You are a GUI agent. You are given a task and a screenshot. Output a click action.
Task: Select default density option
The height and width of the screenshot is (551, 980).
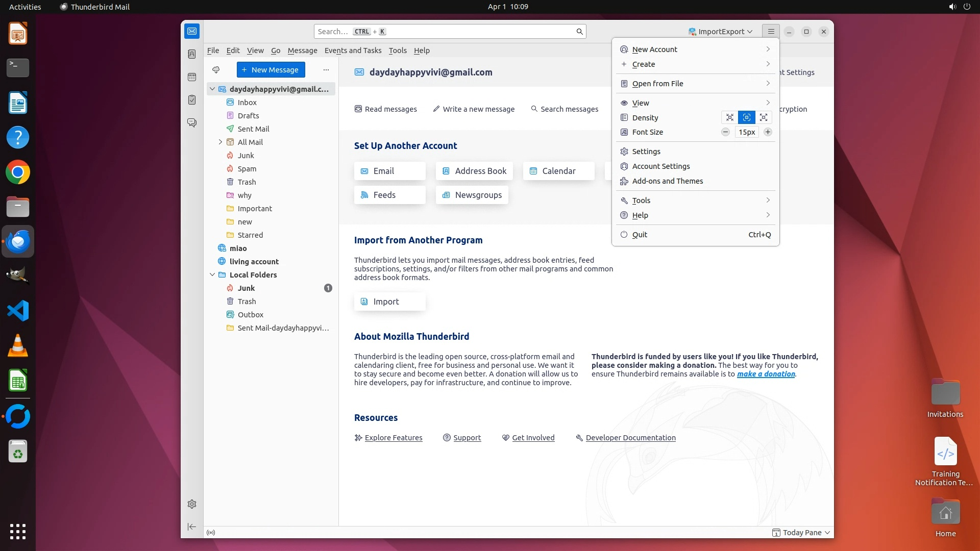pos(747,117)
